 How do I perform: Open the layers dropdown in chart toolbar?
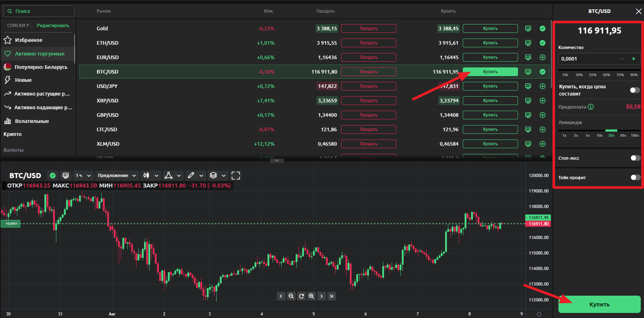(x=218, y=176)
